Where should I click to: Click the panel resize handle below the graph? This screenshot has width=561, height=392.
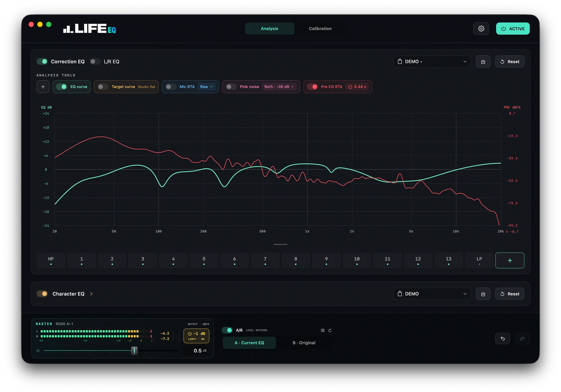(280, 244)
